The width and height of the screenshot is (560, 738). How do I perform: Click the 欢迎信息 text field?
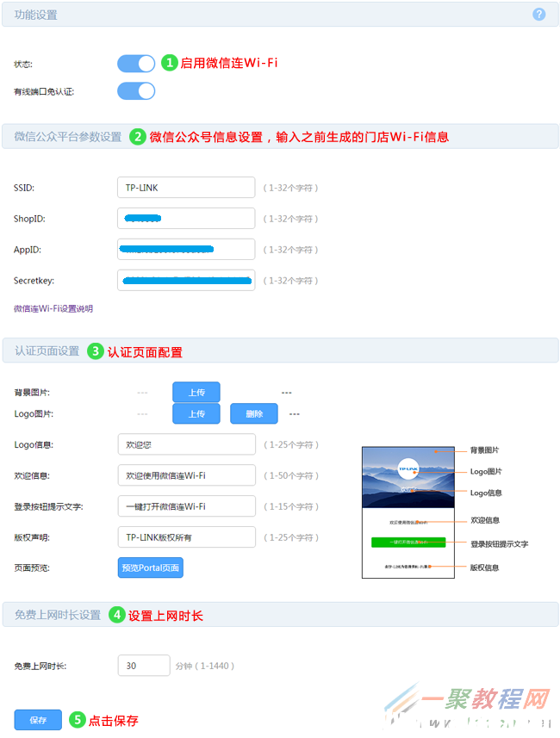[x=186, y=475]
